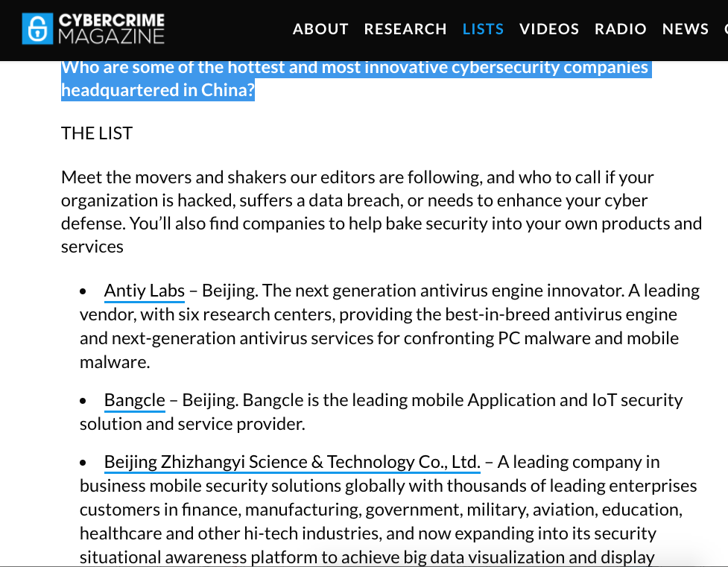Go to the VIDEOS page
The image size is (728, 567).
click(x=549, y=29)
